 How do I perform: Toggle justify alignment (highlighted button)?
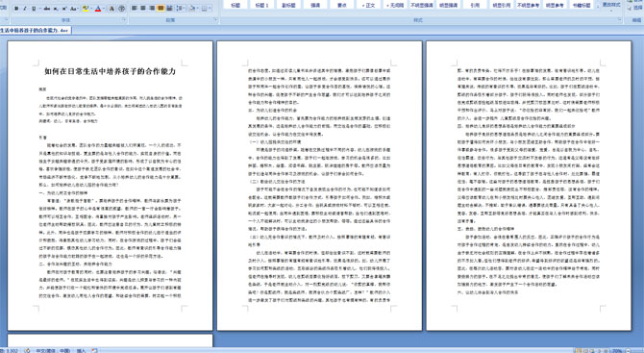161,8
